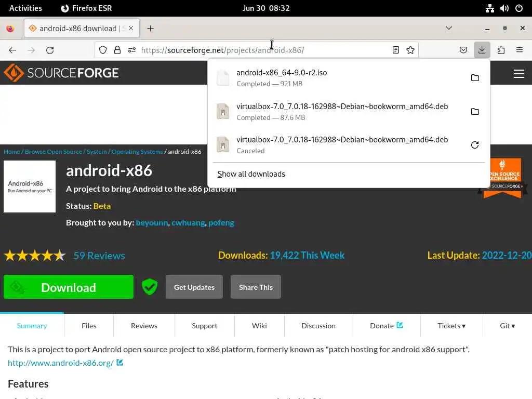This screenshot has height=399, width=532.
Task: Open pofeng author link
Action: (221, 223)
